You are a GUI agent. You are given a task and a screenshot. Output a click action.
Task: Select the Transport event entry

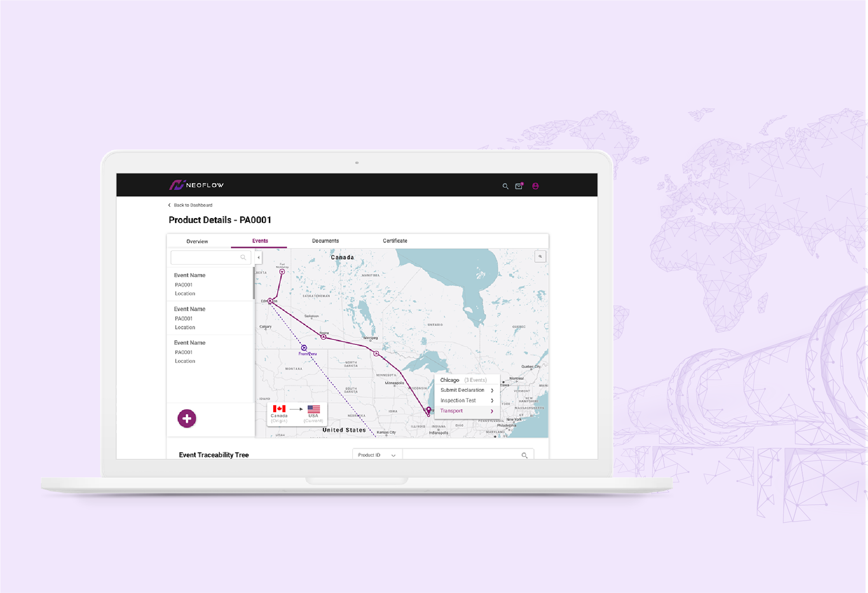[x=452, y=411]
